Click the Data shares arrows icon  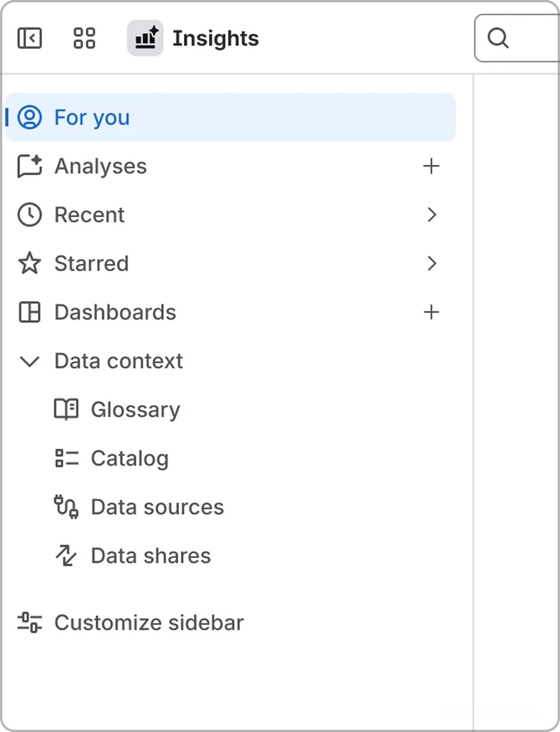coord(66,555)
